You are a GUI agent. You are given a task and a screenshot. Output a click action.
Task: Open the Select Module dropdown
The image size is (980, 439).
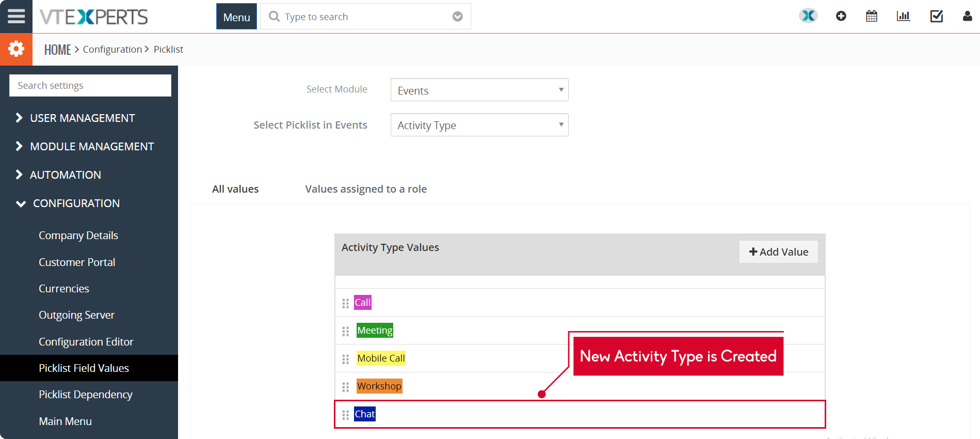pos(479,90)
